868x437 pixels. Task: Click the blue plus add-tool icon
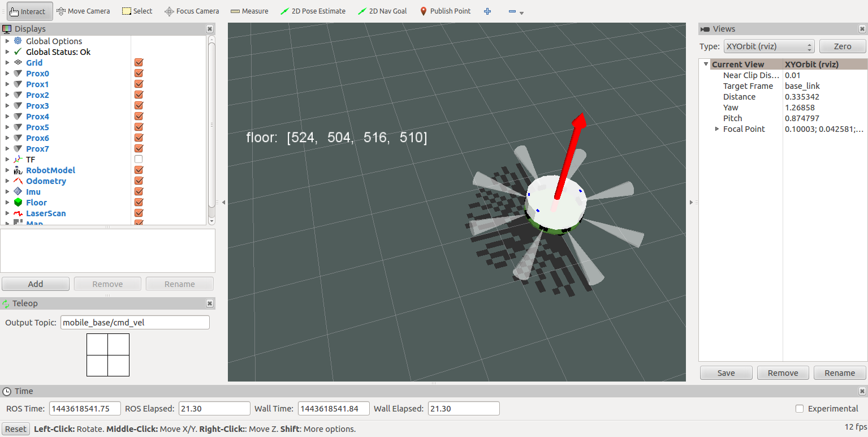[487, 11]
